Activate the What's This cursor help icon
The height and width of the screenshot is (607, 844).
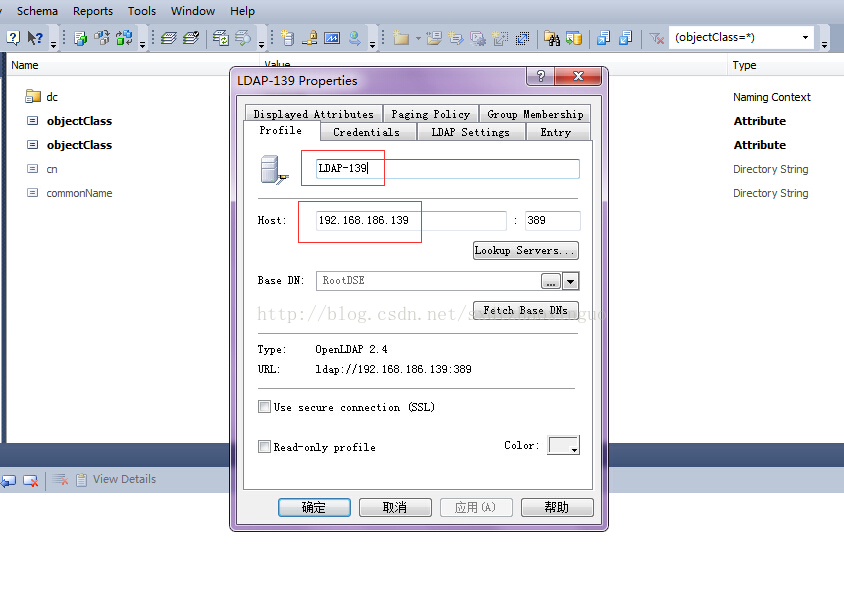click(35, 38)
